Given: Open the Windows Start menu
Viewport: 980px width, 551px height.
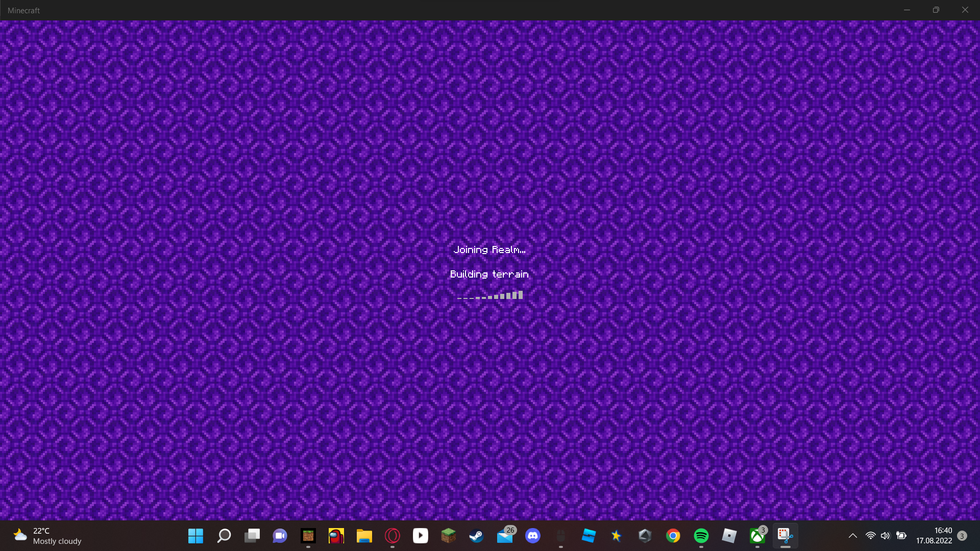Looking at the screenshot, I should 195,536.
